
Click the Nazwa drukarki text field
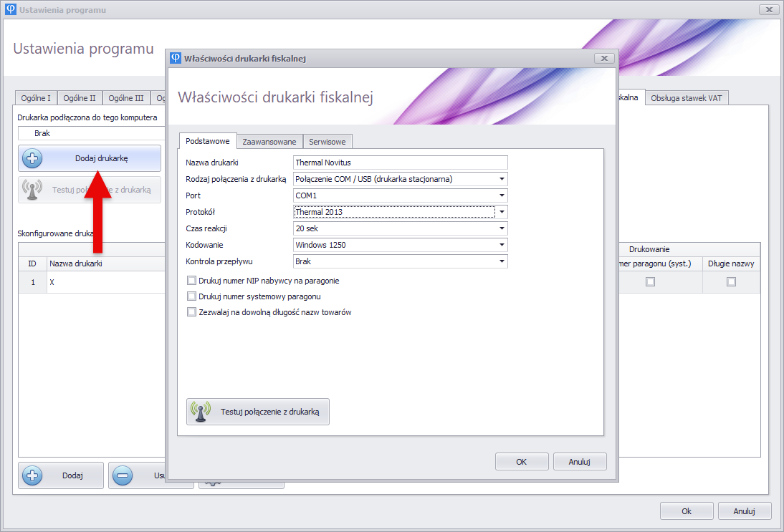click(400, 163)
